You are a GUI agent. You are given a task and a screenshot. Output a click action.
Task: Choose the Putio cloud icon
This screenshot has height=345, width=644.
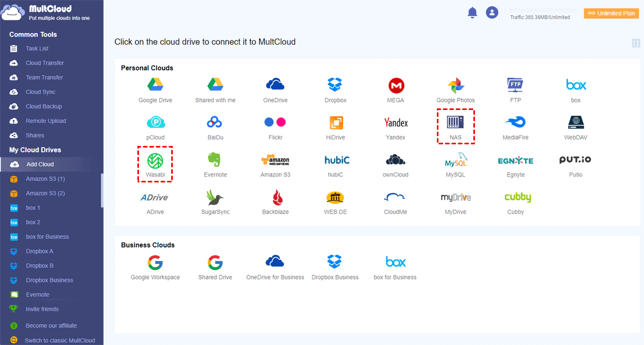click(x=576, y=160)
